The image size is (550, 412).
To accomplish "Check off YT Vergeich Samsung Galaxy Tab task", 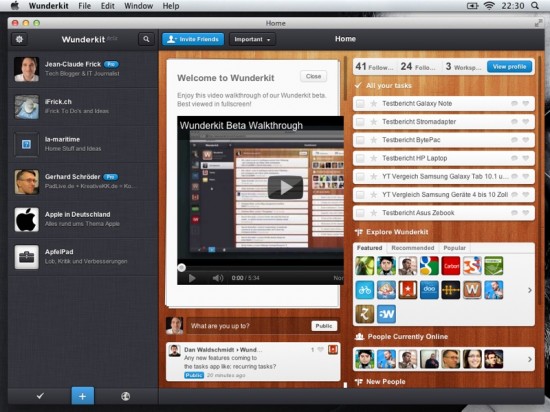I will click(x=360, y=176).
